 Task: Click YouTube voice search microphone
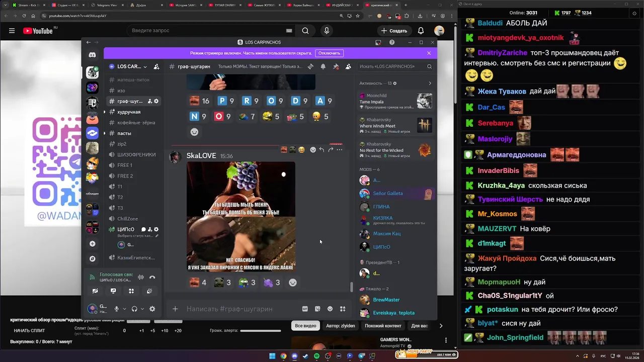pyautogui.click(x=327, y=31)
